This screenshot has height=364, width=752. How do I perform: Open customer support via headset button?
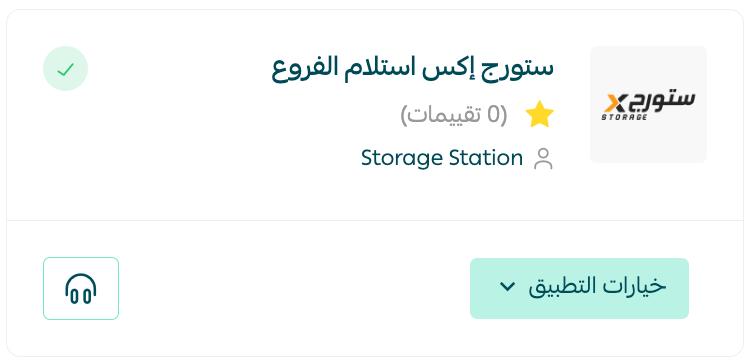(x=81, y=288)
